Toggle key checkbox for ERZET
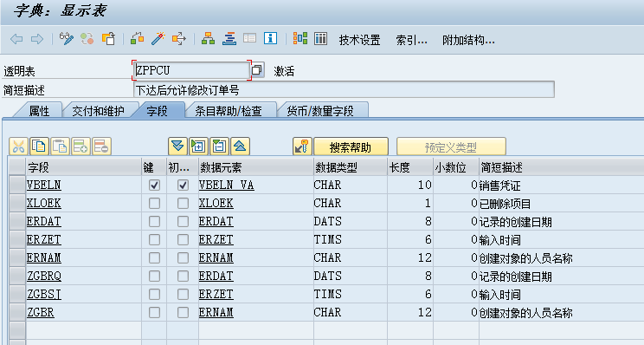The width and height of the screenshot is (644, 345). (154, 240)
